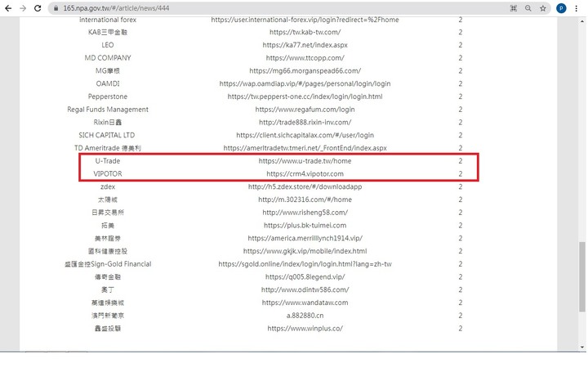Click SICH CAPITAL LTD name

[107, 135]
